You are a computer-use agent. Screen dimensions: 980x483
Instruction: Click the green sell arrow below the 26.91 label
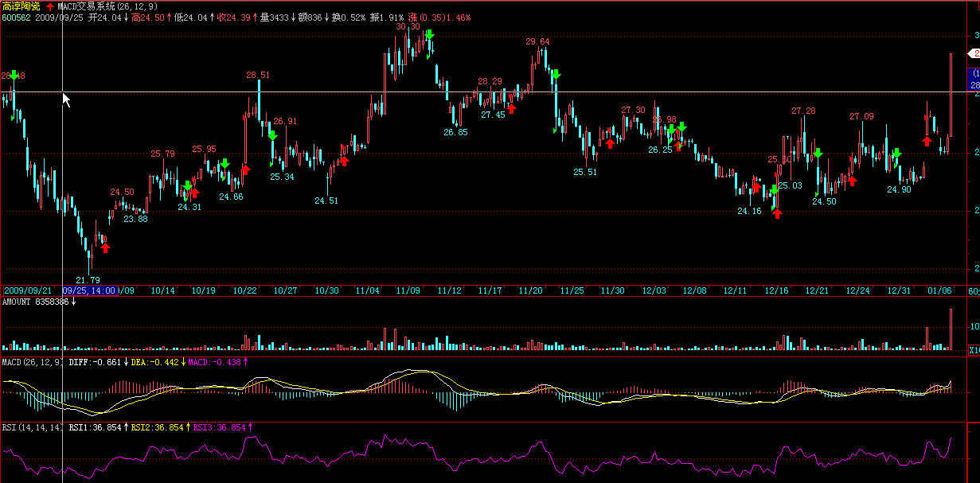coord(272,136)
